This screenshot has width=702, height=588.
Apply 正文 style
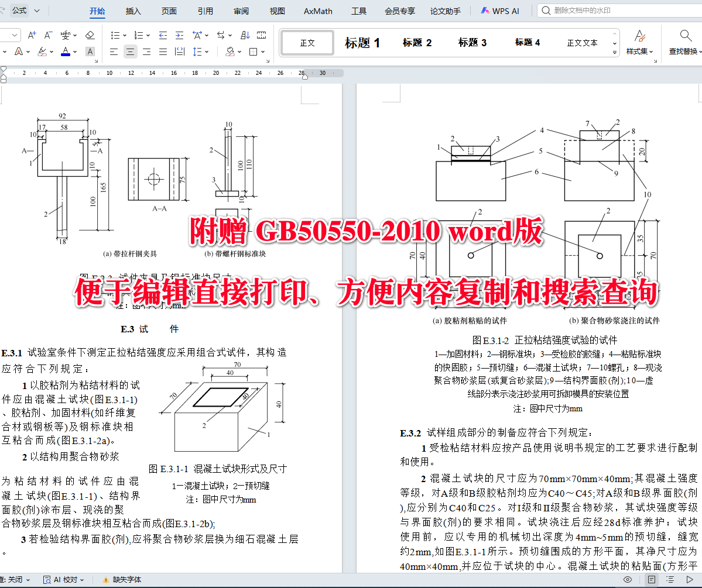point(307,43)
